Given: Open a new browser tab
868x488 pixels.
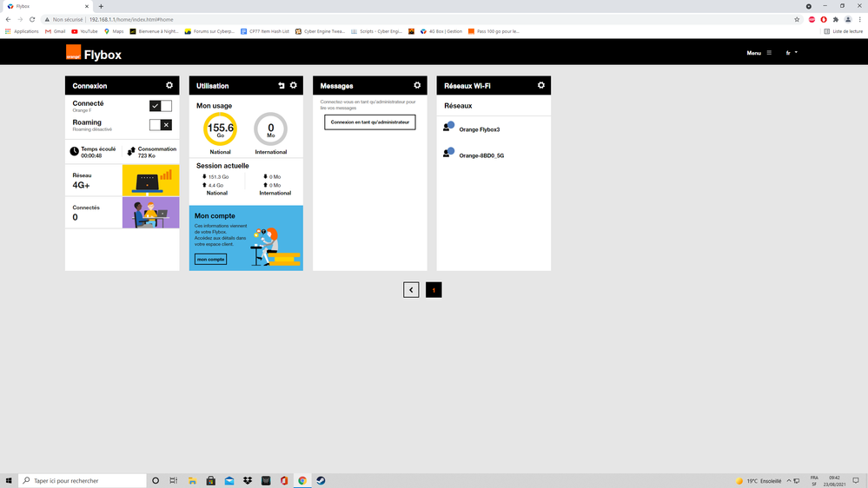Looking at the screenshot, I should click(101, 7).
